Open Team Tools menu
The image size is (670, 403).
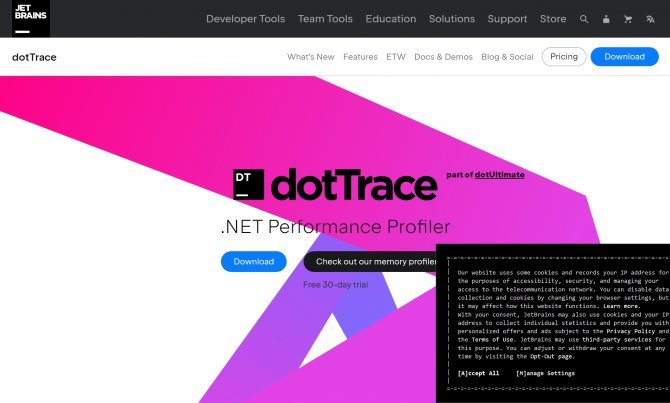tap(325, 19)
